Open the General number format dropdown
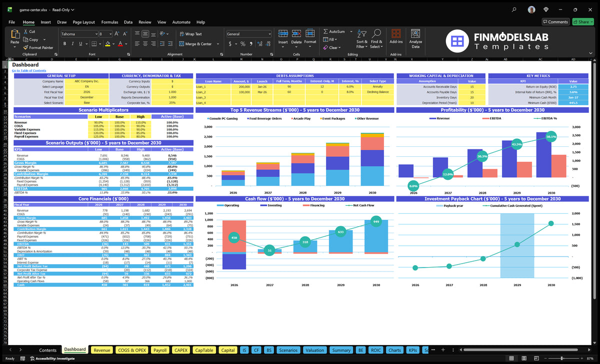This screenshot has height=364, width=600. 269,34
